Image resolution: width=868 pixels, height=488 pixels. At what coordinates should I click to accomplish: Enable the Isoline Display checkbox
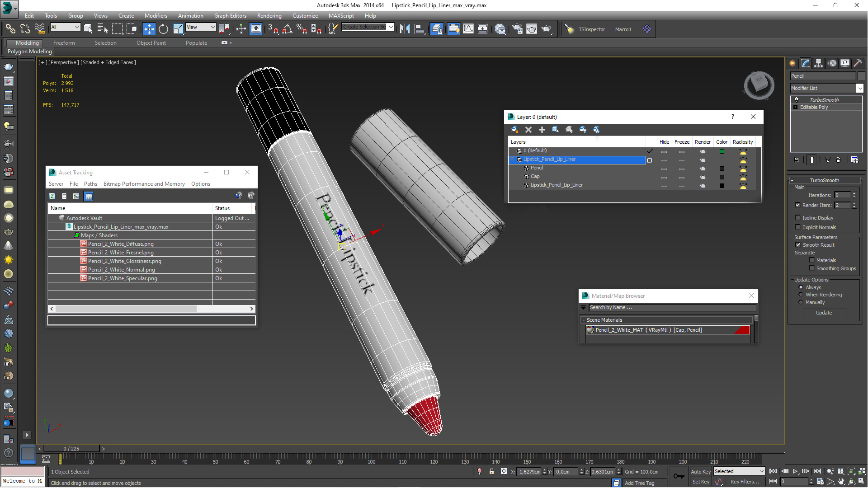point(798,218)
